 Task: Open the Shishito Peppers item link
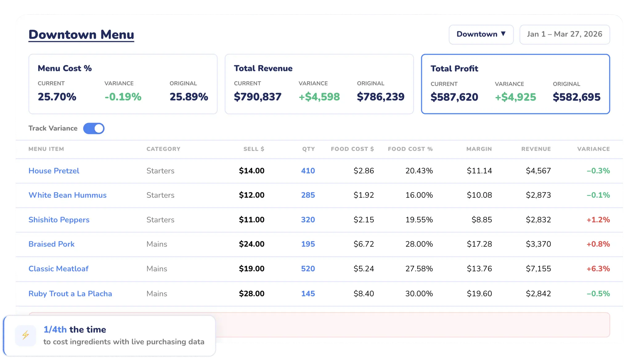59,220
